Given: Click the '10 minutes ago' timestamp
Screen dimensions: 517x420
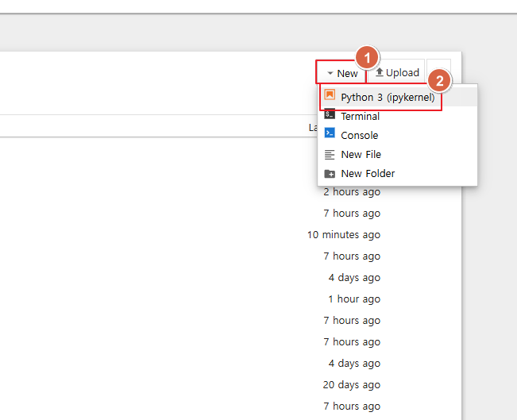Looking at the screenshot, I should [344, 235].
